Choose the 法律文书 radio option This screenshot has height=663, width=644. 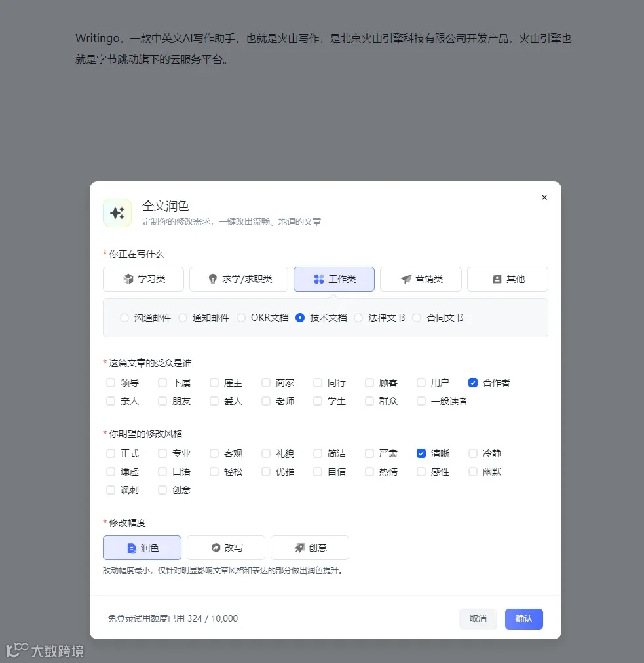(358, 318)
